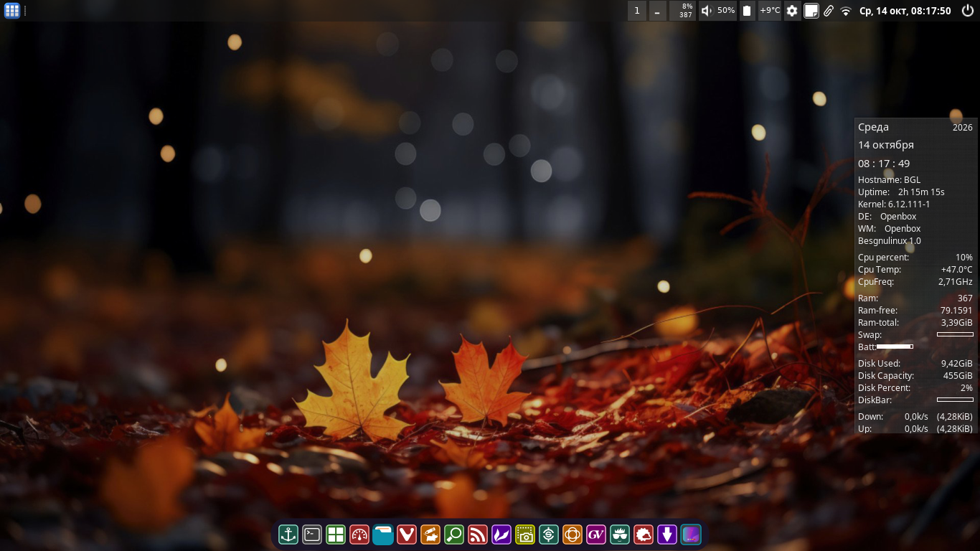980x551 pixels.
Task: Open the weather cloud app in the dock
Action: pos(644,534)
